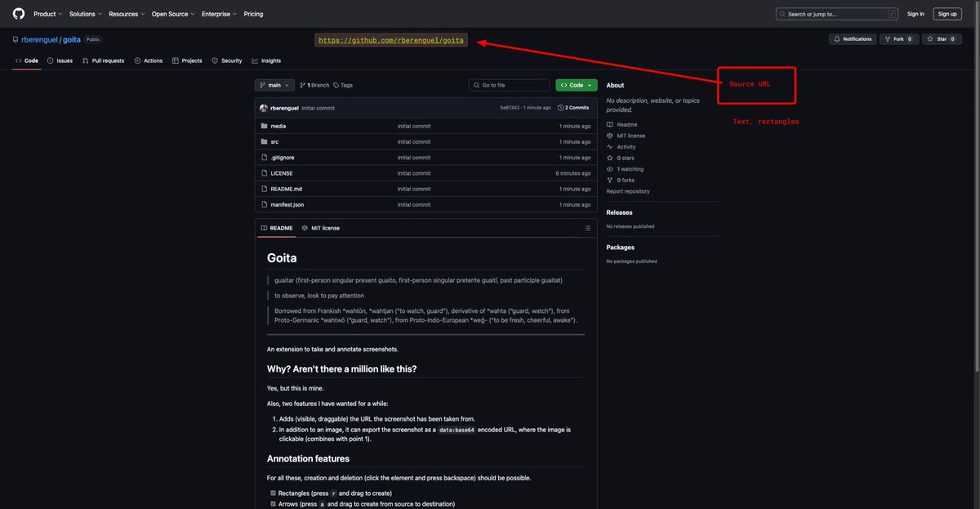
Task: Toggle the Arrows task checkbox
Action: point(273,504)
